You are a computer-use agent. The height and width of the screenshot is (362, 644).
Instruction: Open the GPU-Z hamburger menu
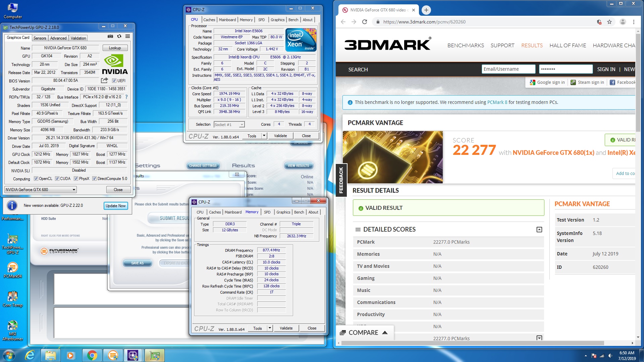[128, 36]
